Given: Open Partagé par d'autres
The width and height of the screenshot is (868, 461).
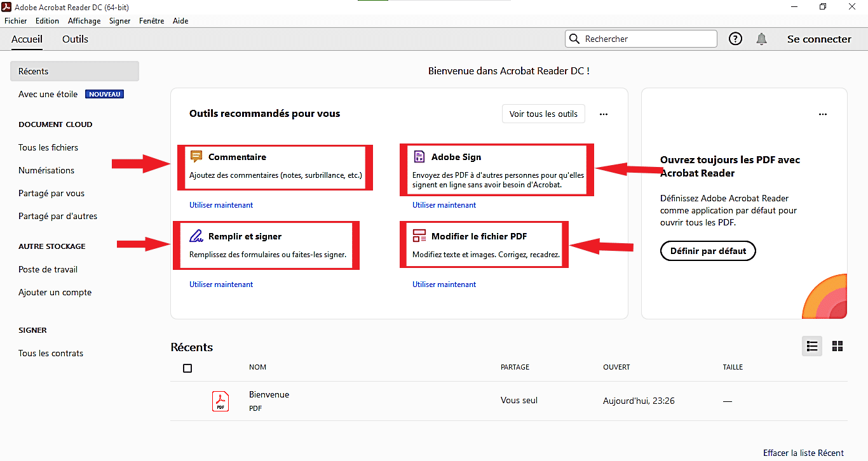Looking at the screenshot, I should click(x=58, y=216).
